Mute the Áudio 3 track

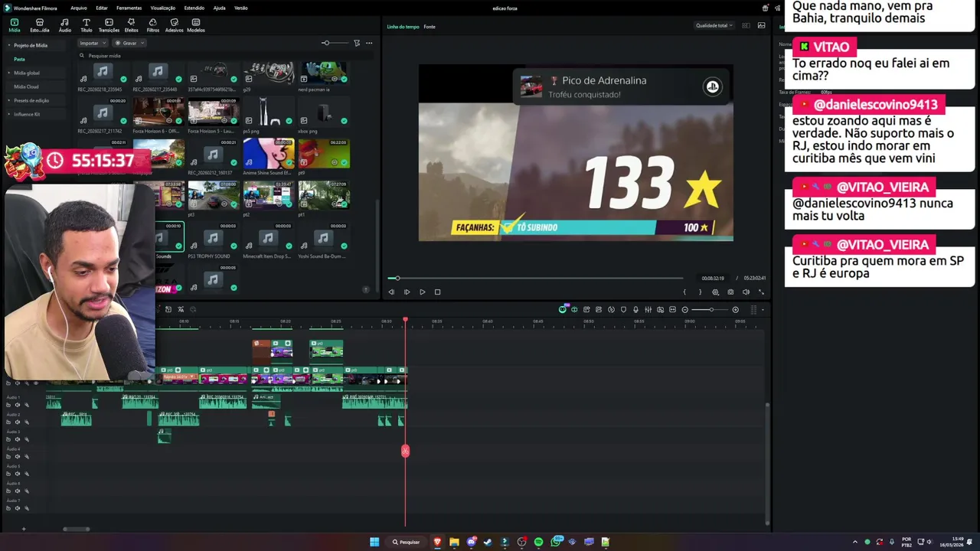coord(18,439)
